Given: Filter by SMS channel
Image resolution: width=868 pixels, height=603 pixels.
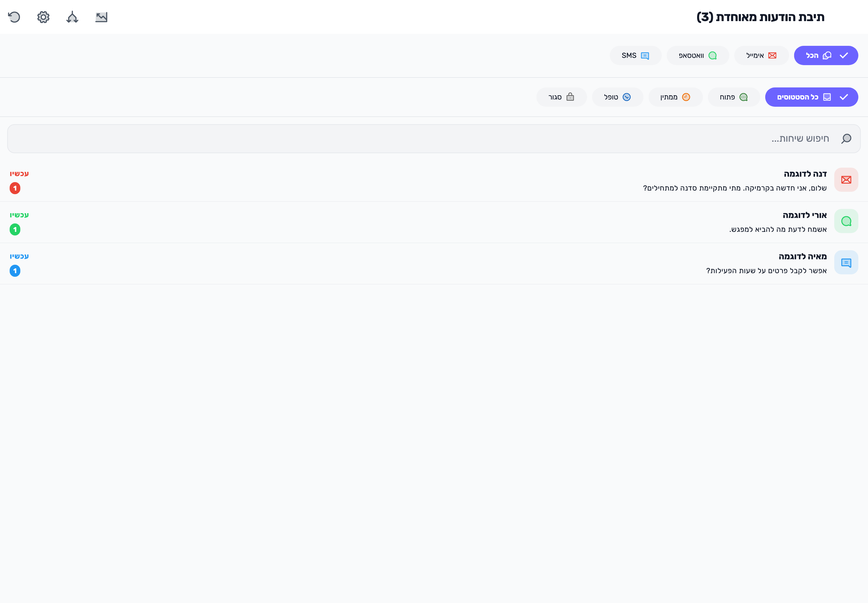Looking at the screenshot, I should (635, 55).
